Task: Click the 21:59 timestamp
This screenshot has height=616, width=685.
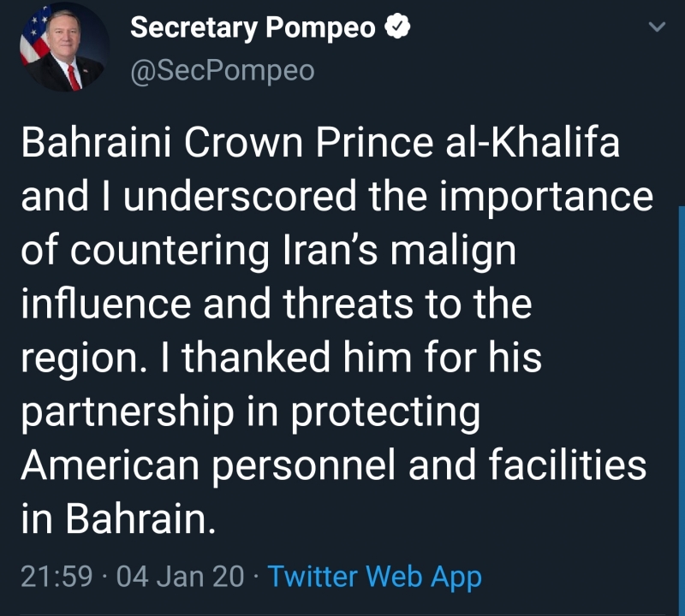Action: coord(56,577)
